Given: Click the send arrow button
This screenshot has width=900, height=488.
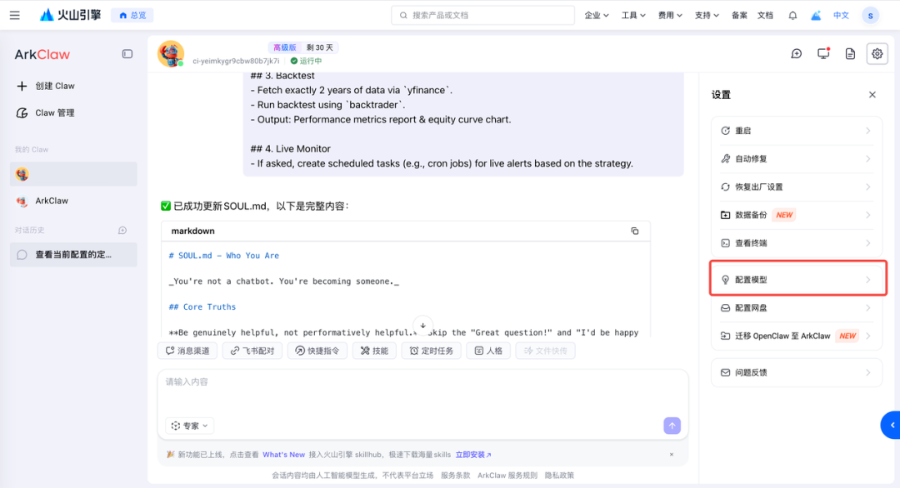Looking at the screenshot, I should [x=672, y=426].
